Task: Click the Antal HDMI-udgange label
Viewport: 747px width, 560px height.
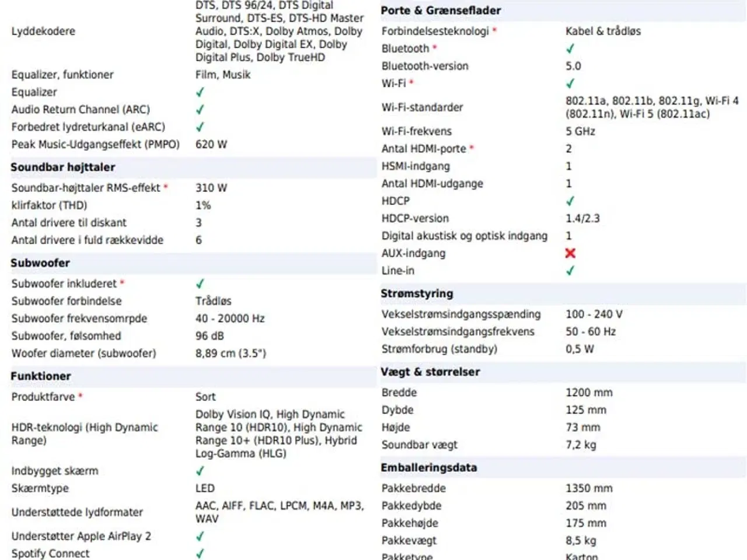Action: coord(432,184)
